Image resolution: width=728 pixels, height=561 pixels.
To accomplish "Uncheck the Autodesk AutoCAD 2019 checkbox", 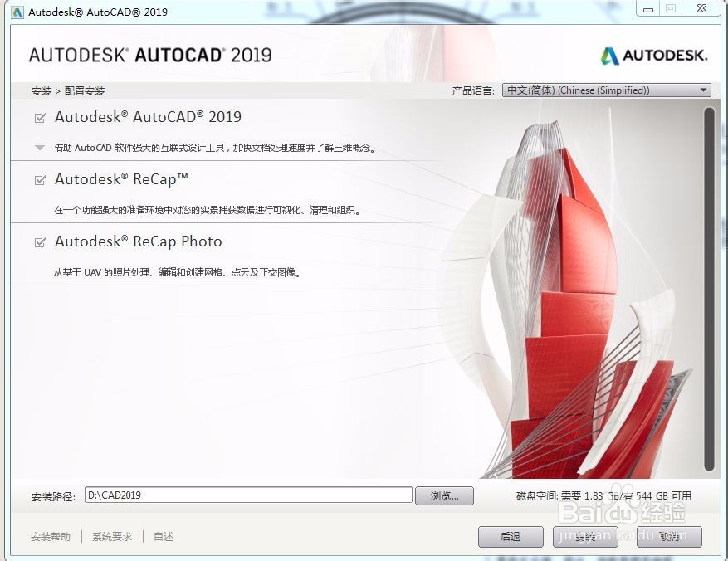I will click(x=40, y=118).
